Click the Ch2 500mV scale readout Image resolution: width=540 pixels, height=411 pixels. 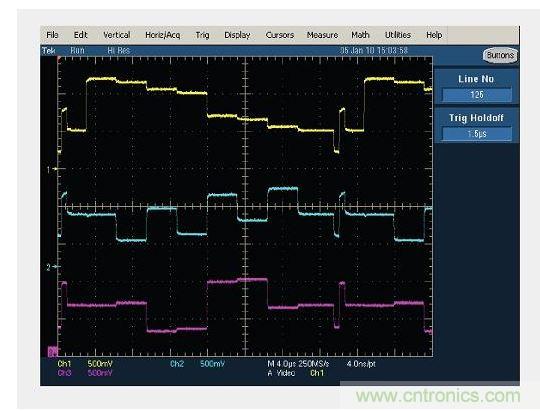[x=197, y=364]
